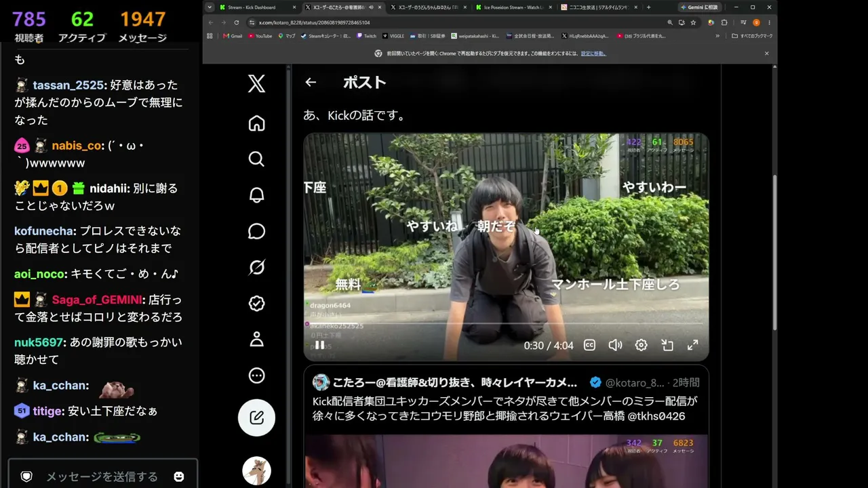
Task: Open X notifications bell
Action: [256, 195]
